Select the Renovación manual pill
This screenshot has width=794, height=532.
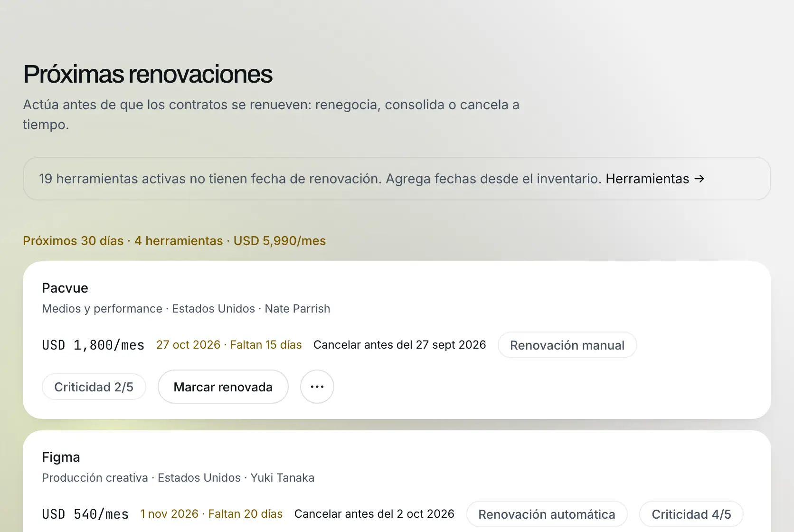coord(567,345)
